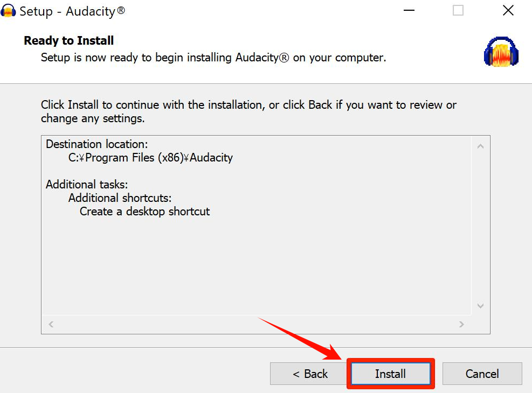
Task: Click the path C:¥Program Files (x86)¥Audacity
Action: (x=150, y=158)
